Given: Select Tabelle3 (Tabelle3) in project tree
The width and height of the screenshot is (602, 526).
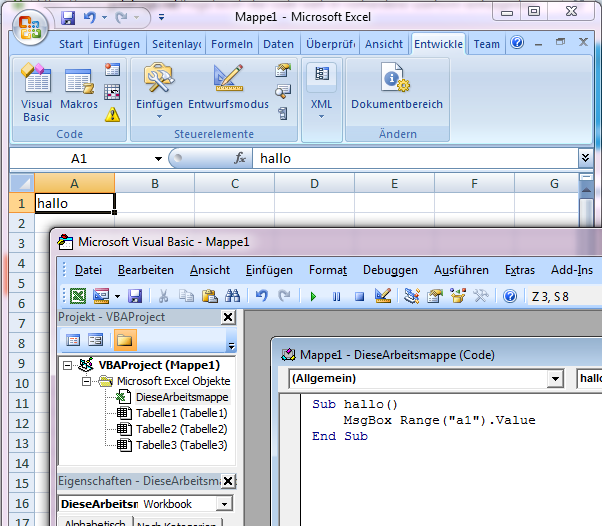Looking at the screenshot, I should pos(181,445).
